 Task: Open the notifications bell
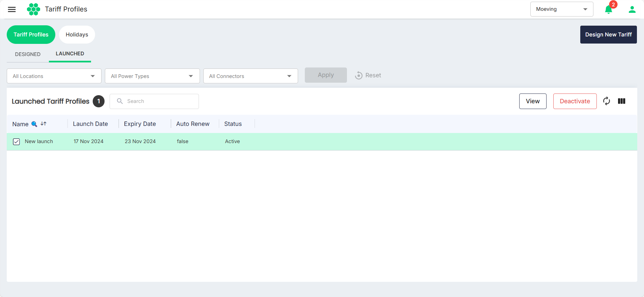pyautogui.click(x=609, y=9)
